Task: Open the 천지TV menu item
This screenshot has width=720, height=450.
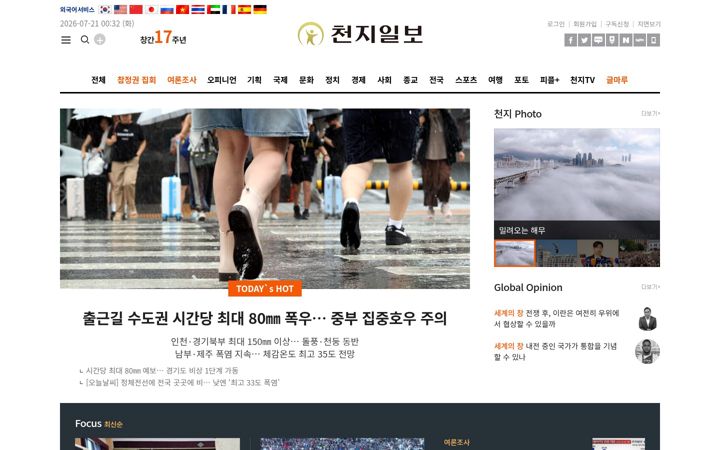Action: click(x=583, y=80)
